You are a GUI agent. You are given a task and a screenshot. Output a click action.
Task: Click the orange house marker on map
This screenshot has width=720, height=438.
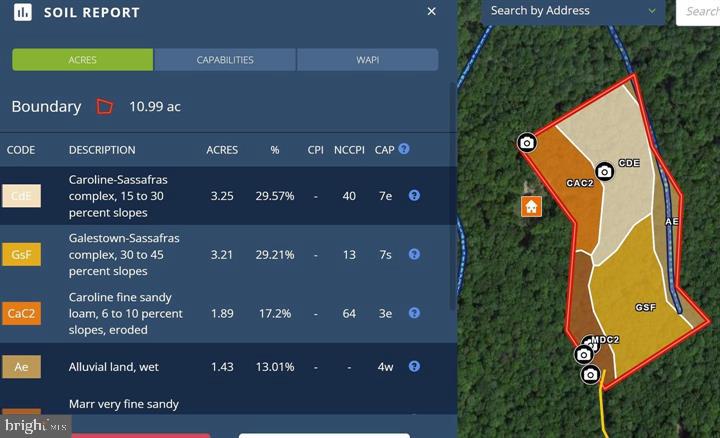coord(531,206)
